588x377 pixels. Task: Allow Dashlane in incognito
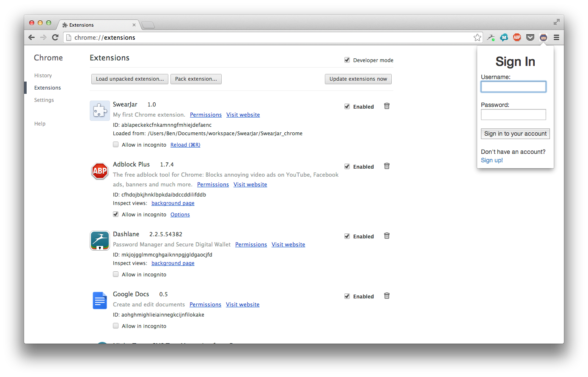pyautogui.click(x=115, y=274)
